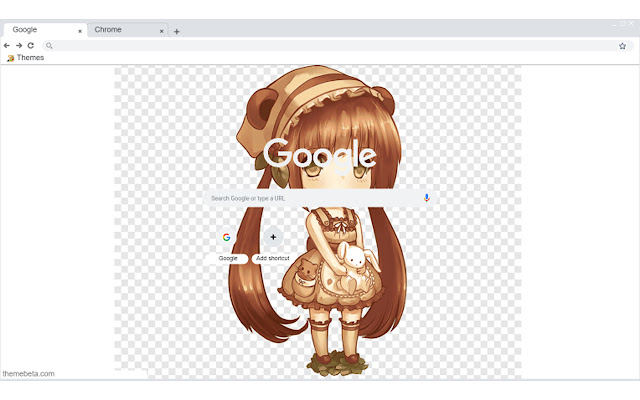Open the Google shortcut G icon
The image size is (640, 400).
coord(227,237)
